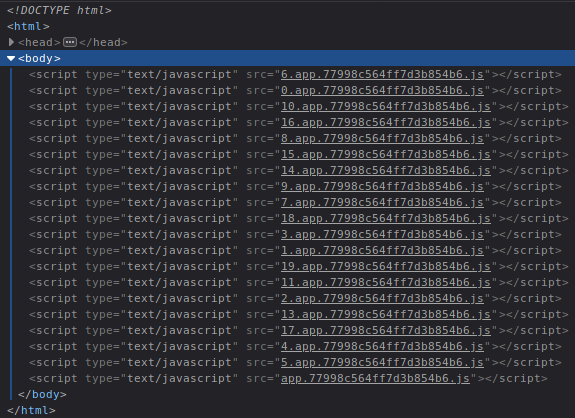Image resolution: width=575 pixels, height=418 pixels.
Task: Select the opening html tag node
Action: click(x=28, y=26)
